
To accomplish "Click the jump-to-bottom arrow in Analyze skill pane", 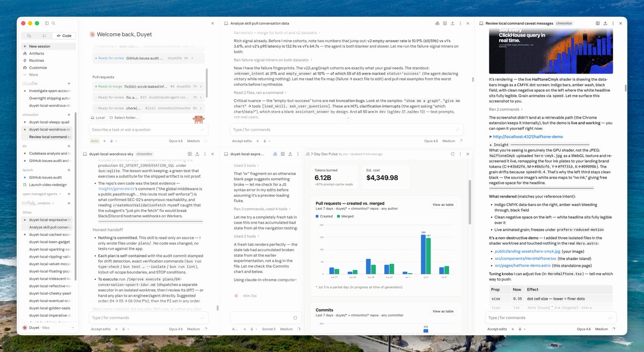I will tap(347, 117).
